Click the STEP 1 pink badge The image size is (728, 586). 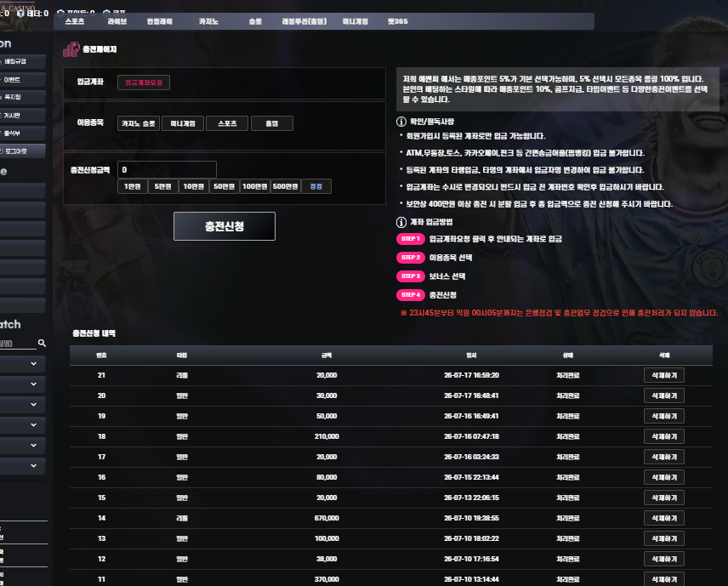[411, 239]
